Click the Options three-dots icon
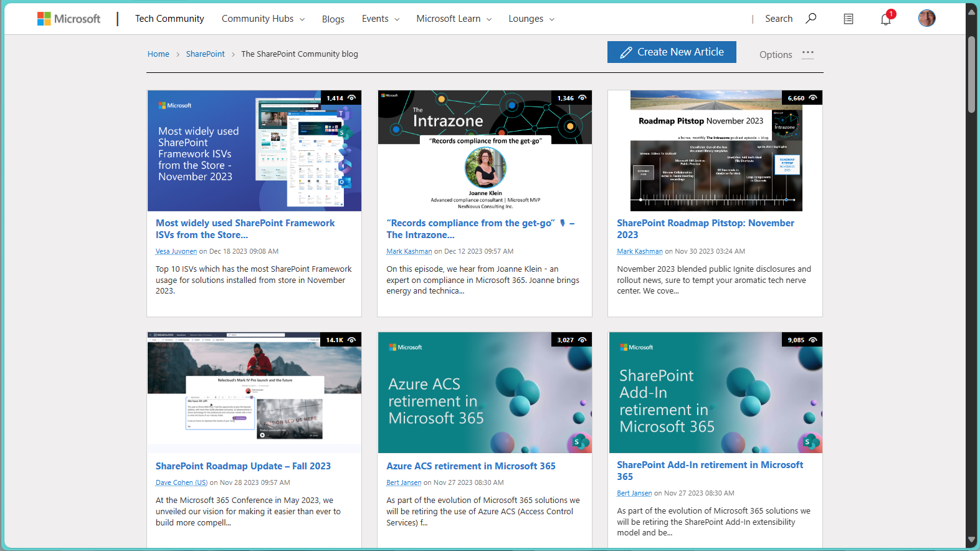 point(808,53)
